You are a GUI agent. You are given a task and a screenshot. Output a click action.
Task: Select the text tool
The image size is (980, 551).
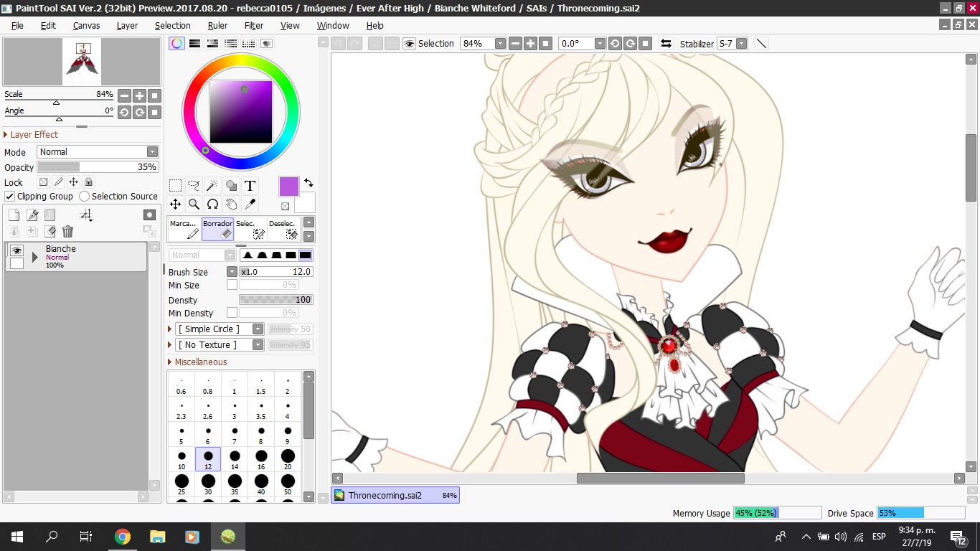(x=250, y=186)
